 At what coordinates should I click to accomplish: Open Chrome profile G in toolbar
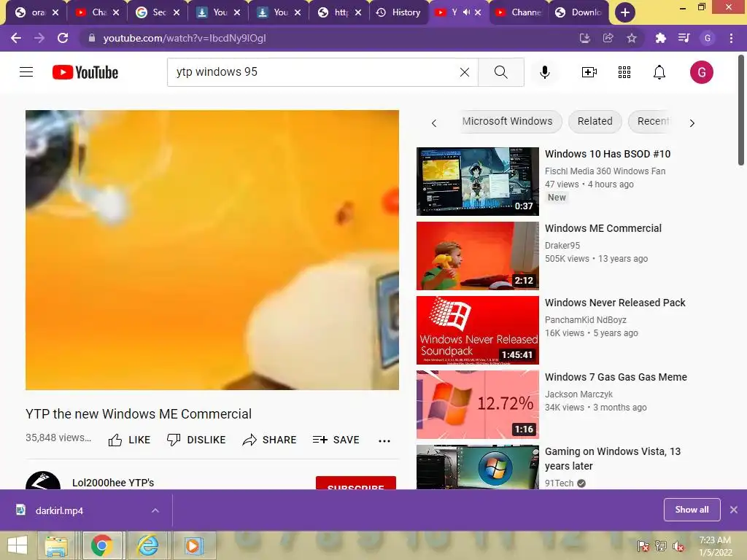(x=708, y=38)
